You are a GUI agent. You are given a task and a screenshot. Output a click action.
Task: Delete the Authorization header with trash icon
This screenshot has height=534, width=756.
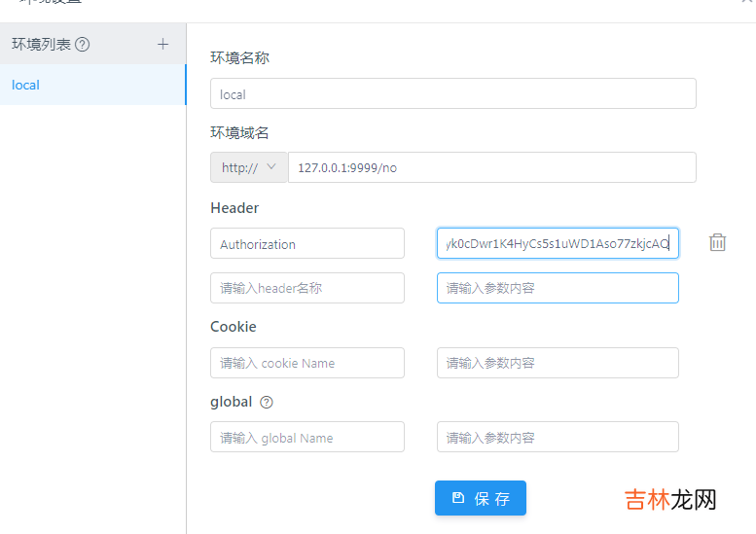point(717,243)
